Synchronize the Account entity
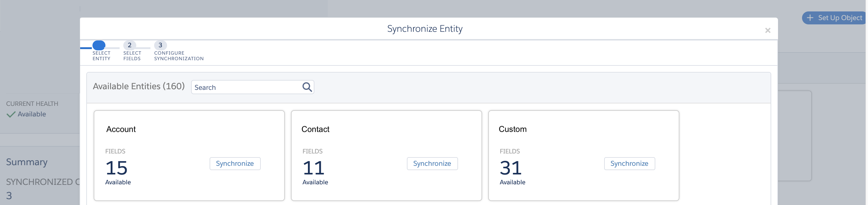Image resolution: width=868 pixels, height=205 pixels. [x=235, y=164]
